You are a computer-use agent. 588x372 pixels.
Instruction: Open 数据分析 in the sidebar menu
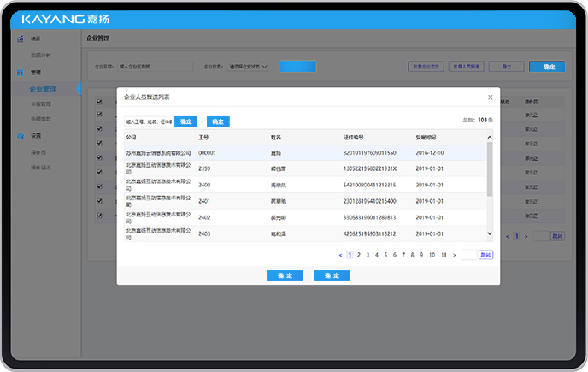click(41, 55)
